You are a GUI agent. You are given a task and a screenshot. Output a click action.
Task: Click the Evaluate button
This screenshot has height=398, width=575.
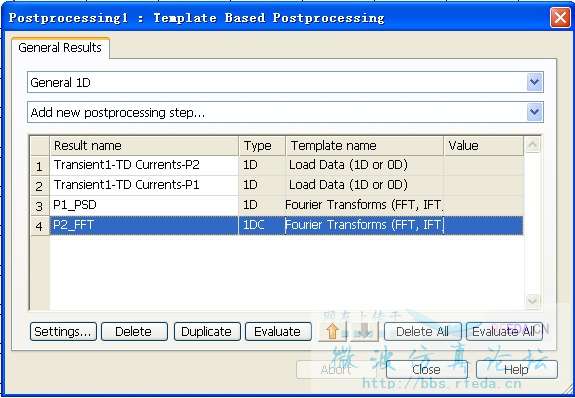tap(278, 332)
